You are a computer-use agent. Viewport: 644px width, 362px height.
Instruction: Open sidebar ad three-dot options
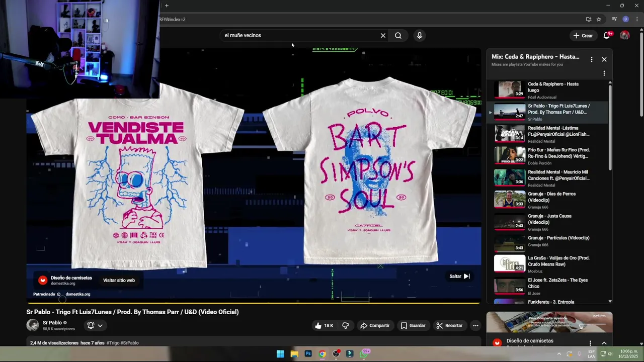tap(590, 343)
